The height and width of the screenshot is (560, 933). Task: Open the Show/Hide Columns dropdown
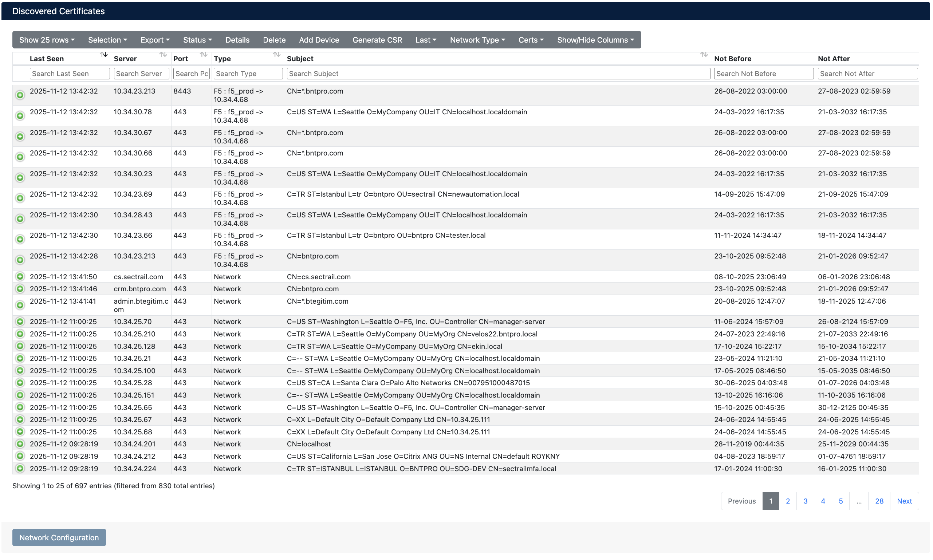click(595, 40)
